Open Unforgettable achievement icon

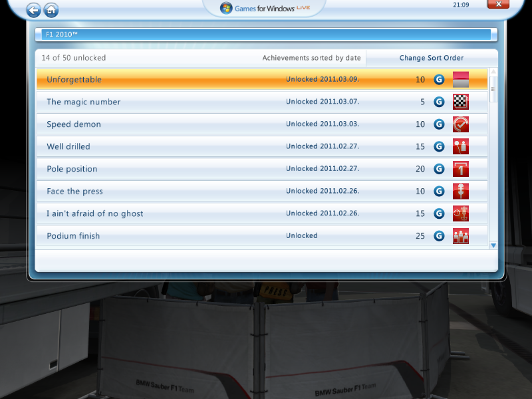tap(461, 79)
